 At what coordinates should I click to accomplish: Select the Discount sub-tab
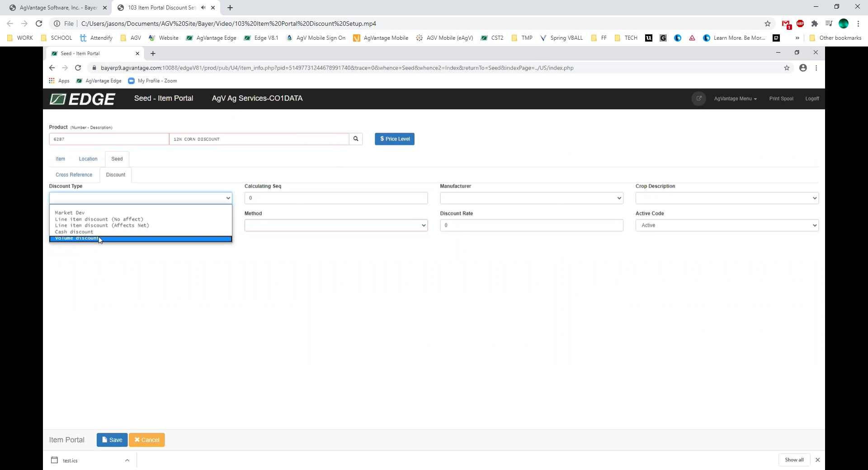click(x=116, y=175)
